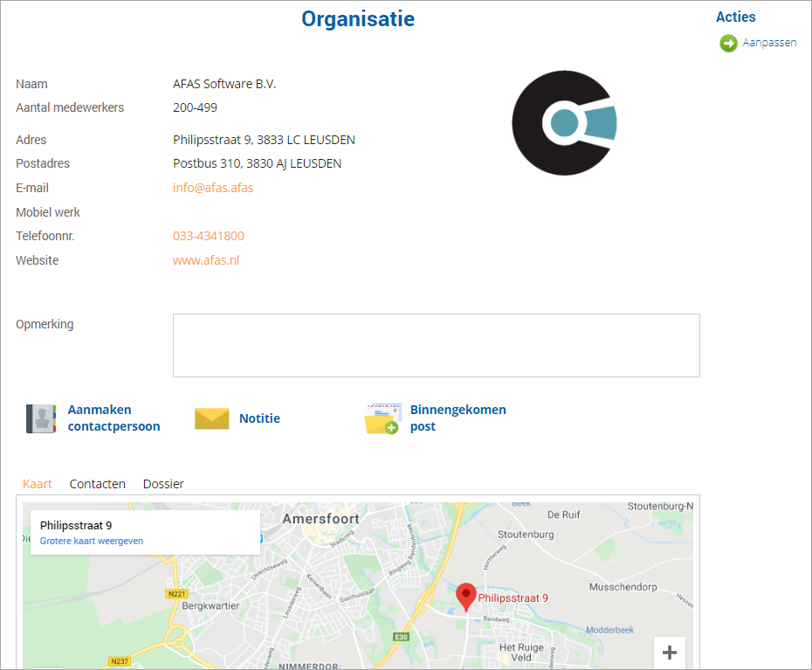Click the Bergkwartier label on the map
Screen dimensions: 812x670
(210, 605)
